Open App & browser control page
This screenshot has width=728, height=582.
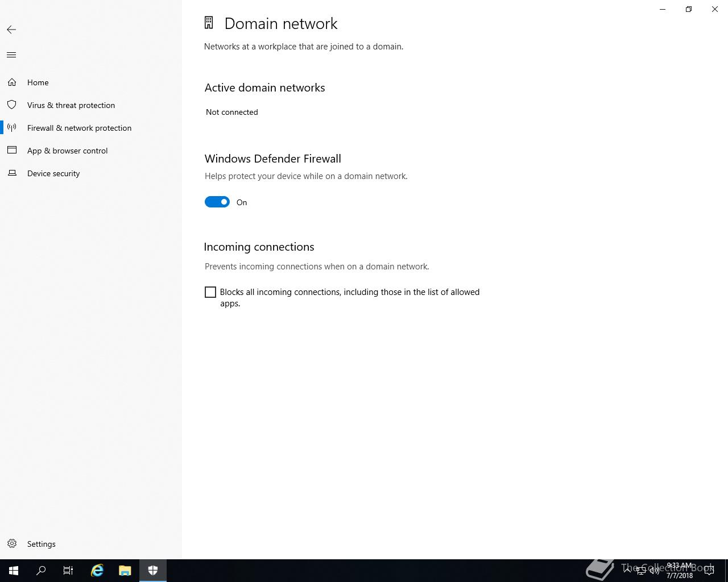[x=67, y=151]
